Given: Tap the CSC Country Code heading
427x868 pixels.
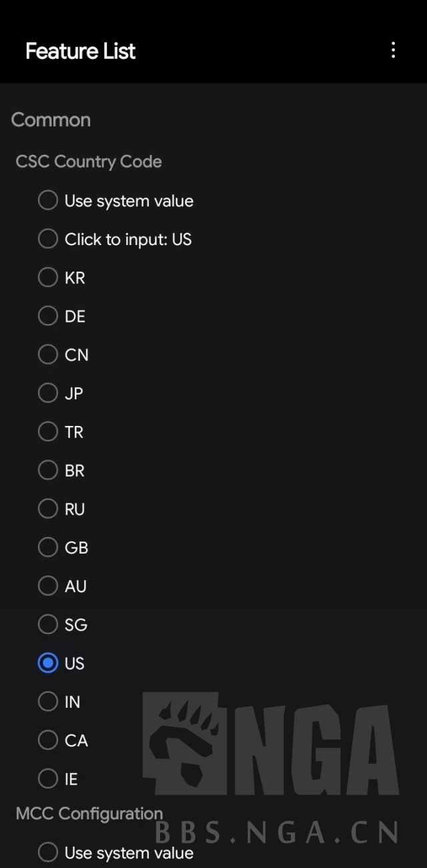Looking at the screenshot, I should pyautogui.click(x=89, y=162).
